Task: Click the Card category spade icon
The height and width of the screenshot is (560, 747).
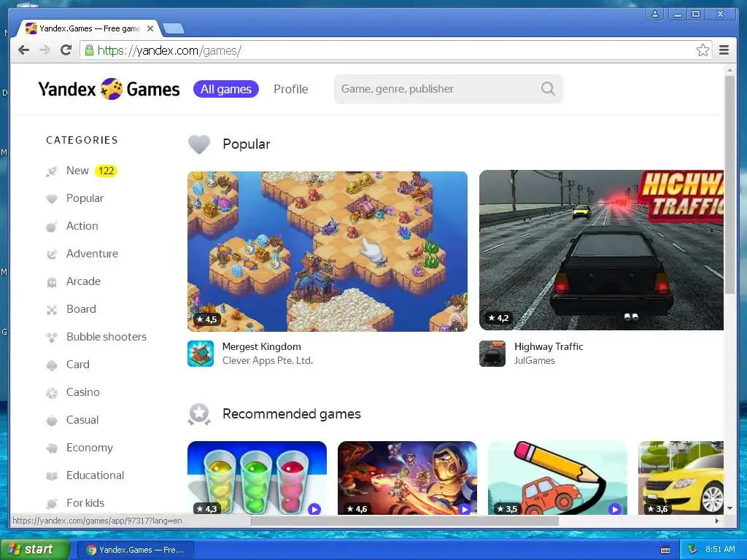Action: pyautogui.click(x=52, y=365)
